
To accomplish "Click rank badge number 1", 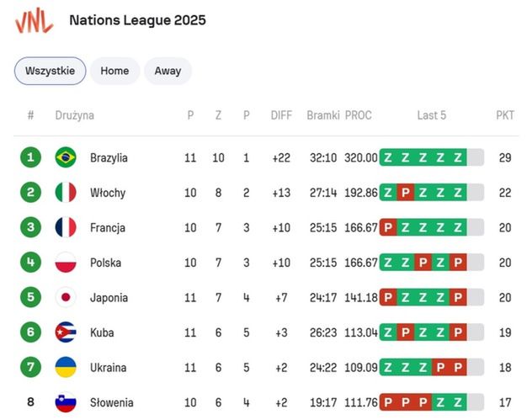I will [x=30, y=157].
